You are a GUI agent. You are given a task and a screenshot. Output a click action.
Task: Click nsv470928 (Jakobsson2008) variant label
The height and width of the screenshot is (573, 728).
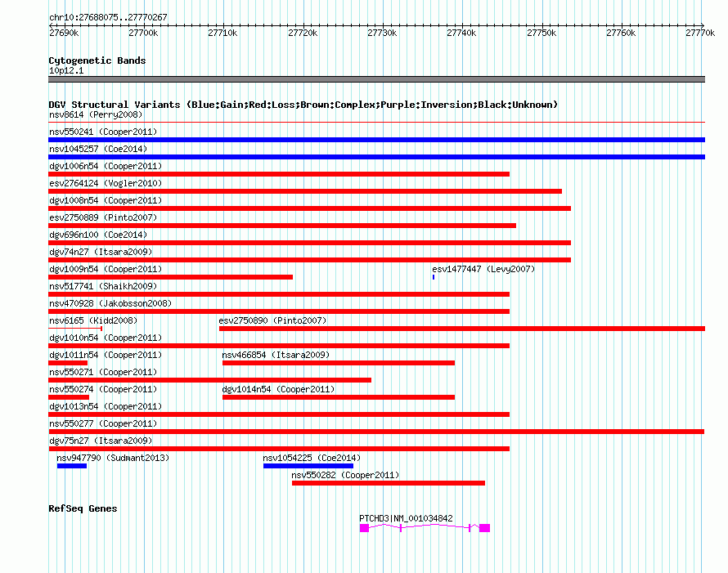coord(110,303)
